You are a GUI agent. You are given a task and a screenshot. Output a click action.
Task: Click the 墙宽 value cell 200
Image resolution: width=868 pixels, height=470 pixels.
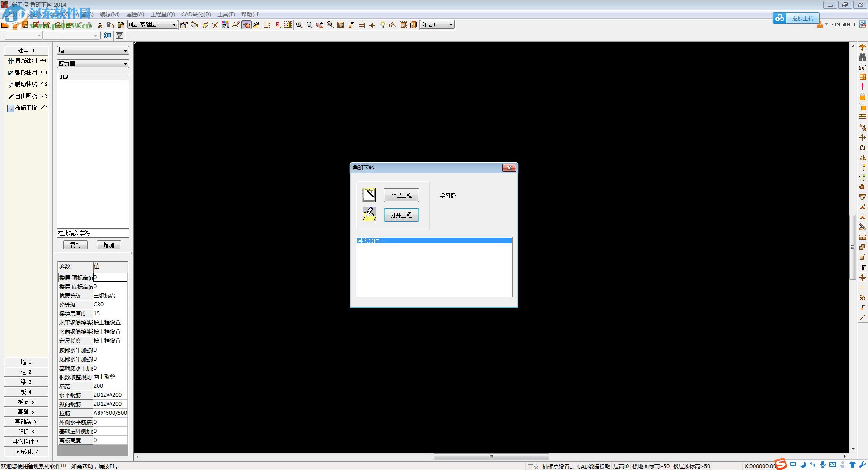coord(110,386)
